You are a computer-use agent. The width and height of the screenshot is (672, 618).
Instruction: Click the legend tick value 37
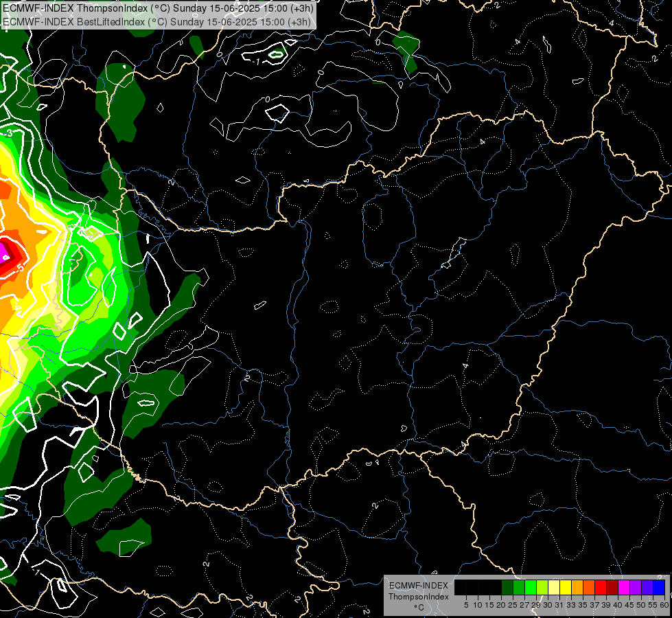594,605
